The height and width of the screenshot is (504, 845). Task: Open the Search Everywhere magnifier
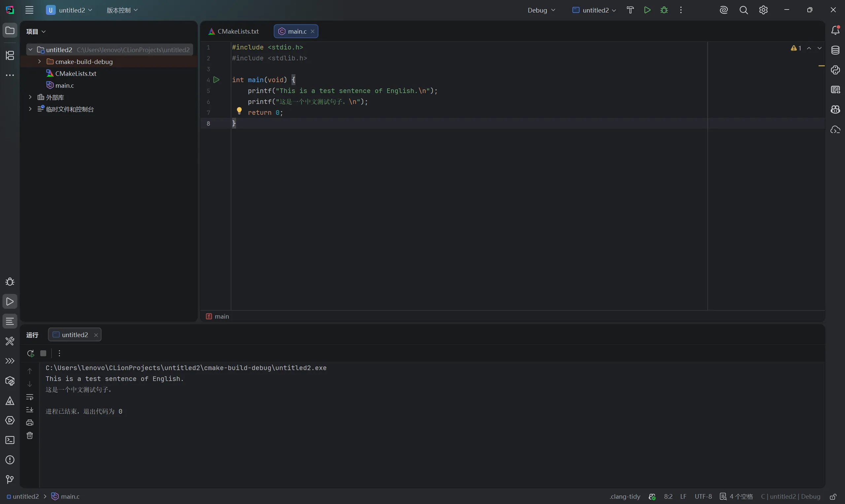pyautogui.click(x=743, y=10)
